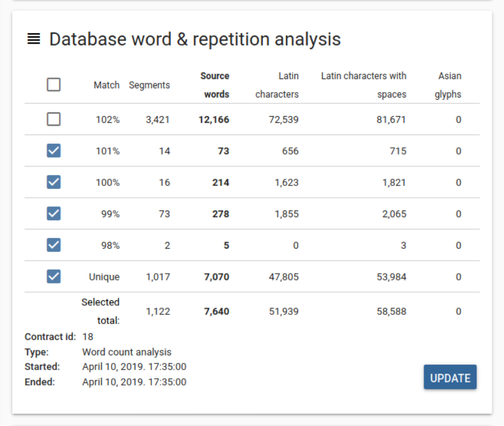Select the 100% match label
Viewport: 504px width, 426px height.
108,183
